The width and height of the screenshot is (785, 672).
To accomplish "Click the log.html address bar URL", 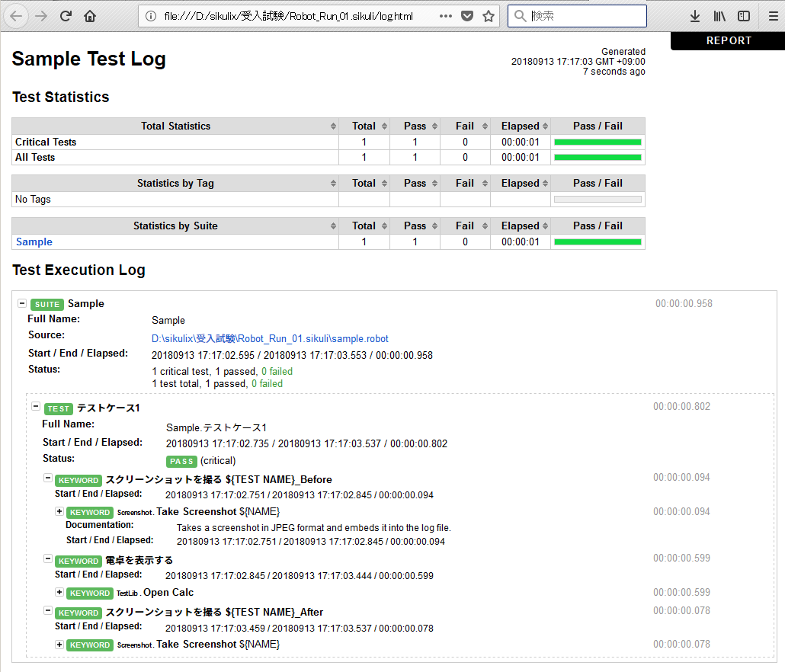I will (288, 16).
